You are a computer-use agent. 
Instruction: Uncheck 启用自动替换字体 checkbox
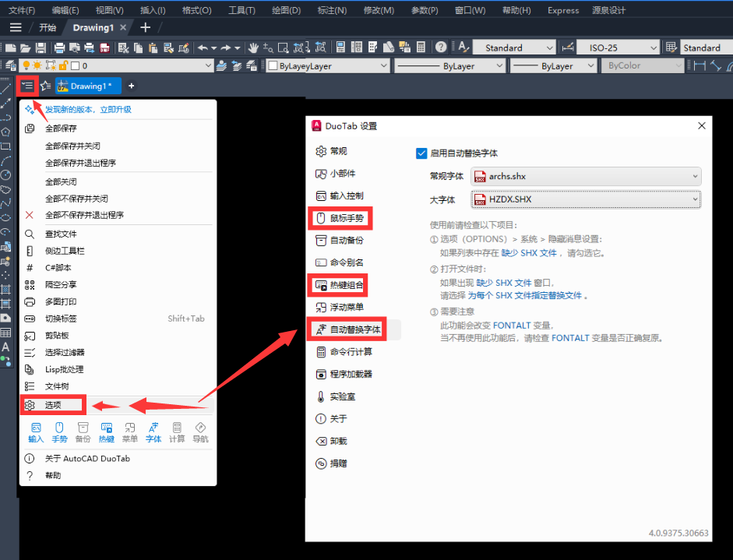(421, 153)
